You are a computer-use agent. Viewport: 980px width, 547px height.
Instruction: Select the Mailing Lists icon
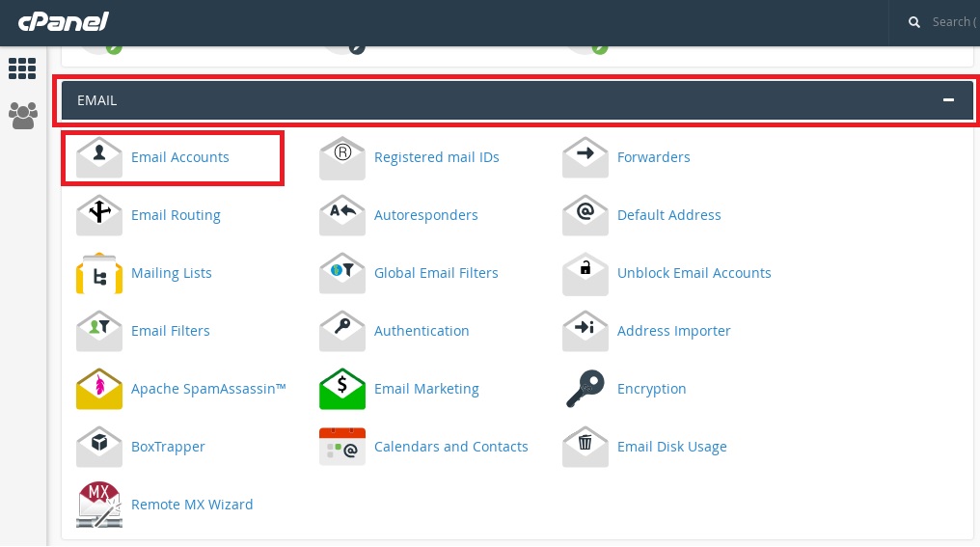coord(98,273)
